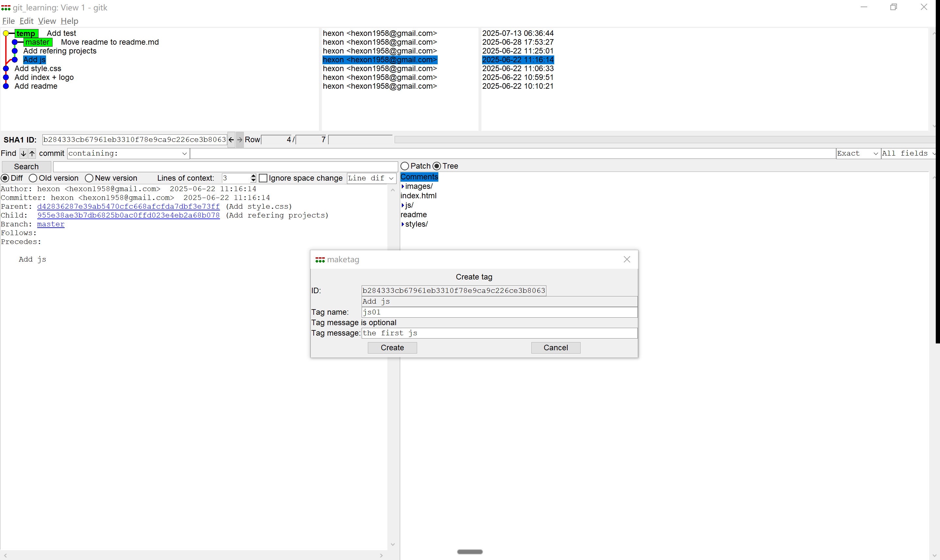Click the Find next down-arrow button
The width and height of the screenshot is (940, 560).
(x=23, y=153)
